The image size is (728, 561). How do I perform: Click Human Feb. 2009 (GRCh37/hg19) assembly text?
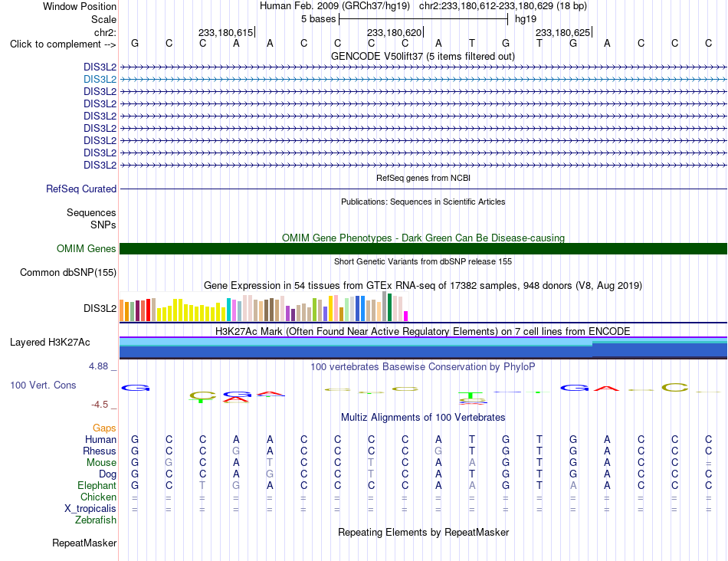click(x=335, y=6)
